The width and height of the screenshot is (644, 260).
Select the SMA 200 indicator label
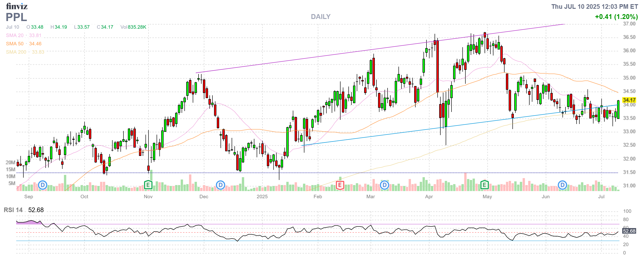coord(16,52)
